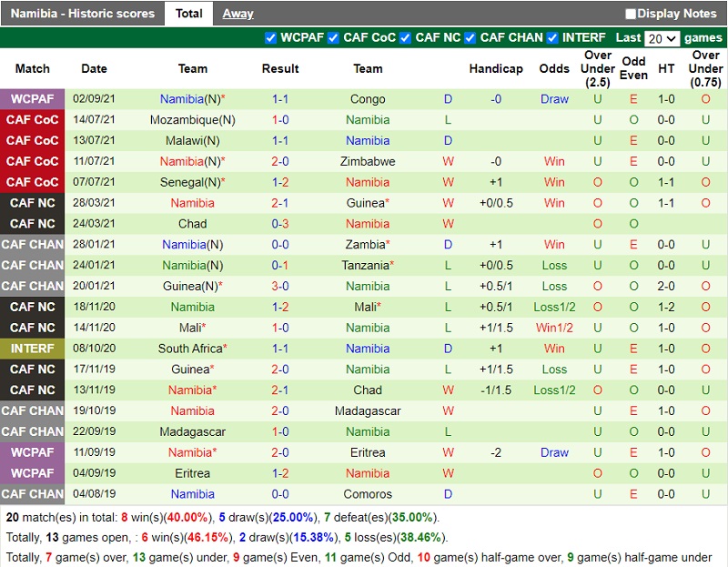Switch to the Total tab
Viewport: 728px width, 567px height.
(188, 14)
